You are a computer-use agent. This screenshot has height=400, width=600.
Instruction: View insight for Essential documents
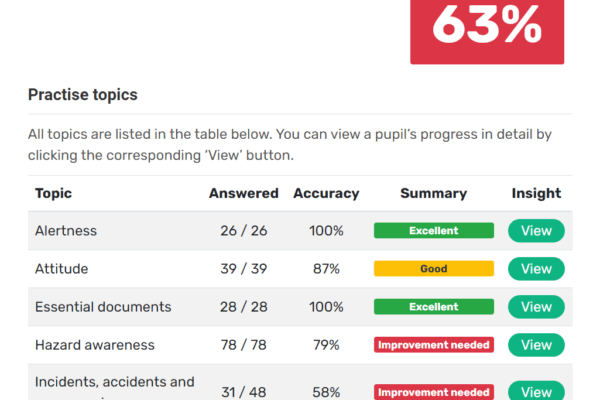pos(536,307)
